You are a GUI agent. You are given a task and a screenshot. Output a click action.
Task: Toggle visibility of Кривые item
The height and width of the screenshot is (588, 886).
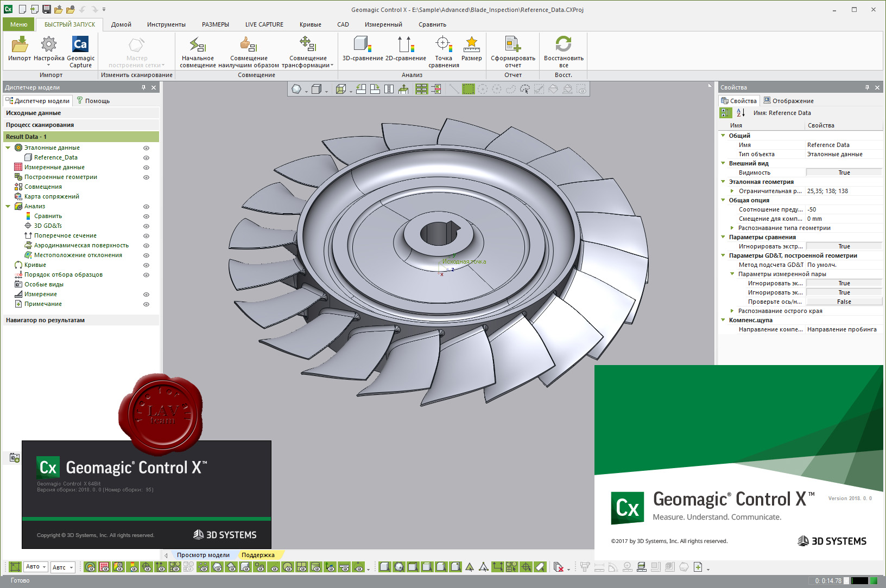coord(146,265)
